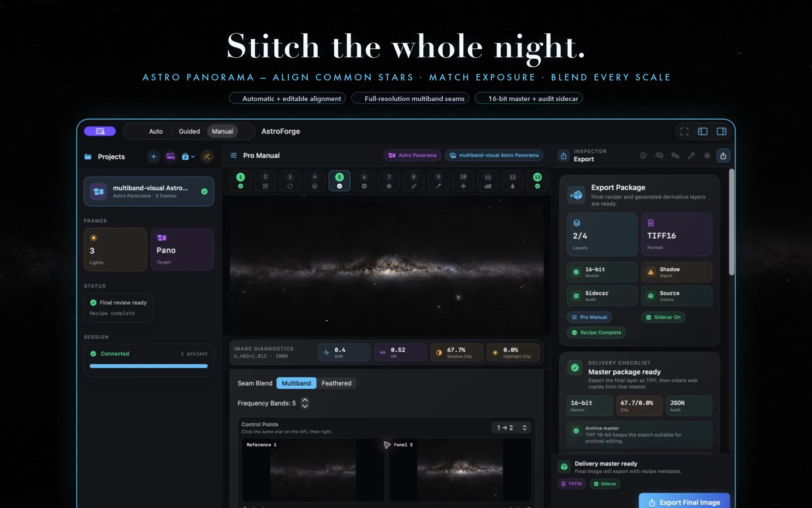Click the Shadow Signal warning tile
This screenshot has height=508, width=812.
(677, 272)
